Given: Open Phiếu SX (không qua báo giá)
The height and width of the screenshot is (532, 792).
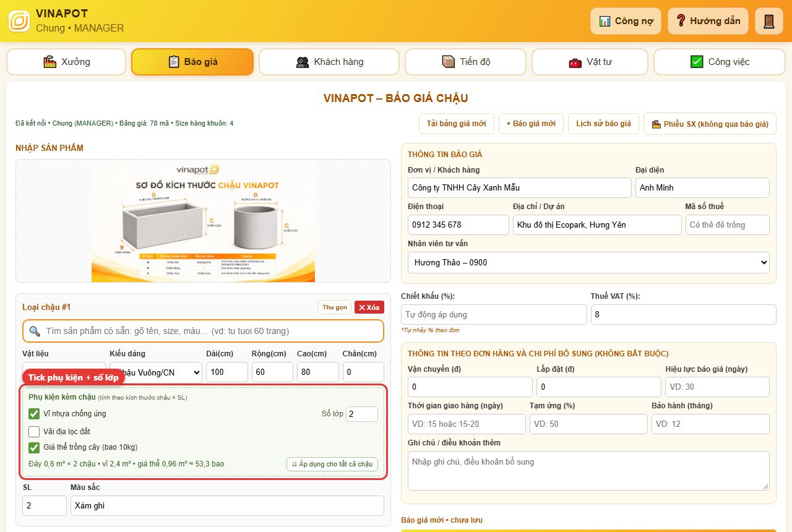Looking at the screenshot, I should [x=710, y=124].
